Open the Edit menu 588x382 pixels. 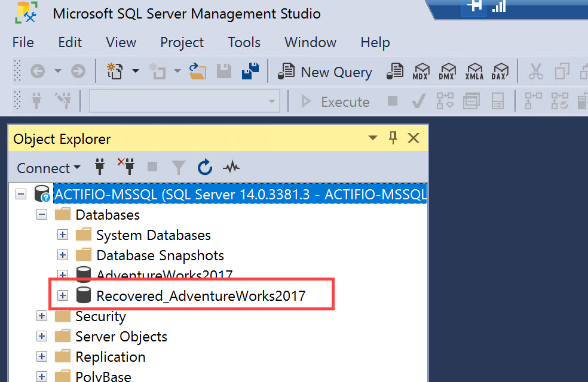(x=70, y=42)
